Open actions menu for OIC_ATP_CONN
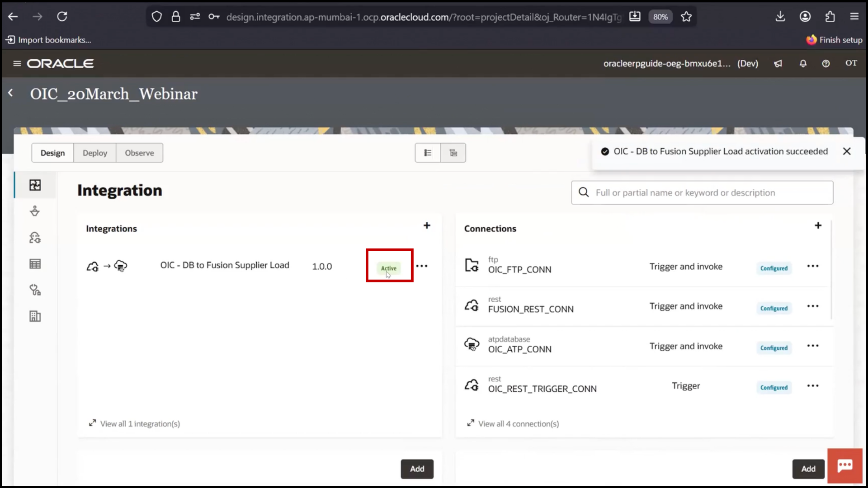 coord(813,346)
